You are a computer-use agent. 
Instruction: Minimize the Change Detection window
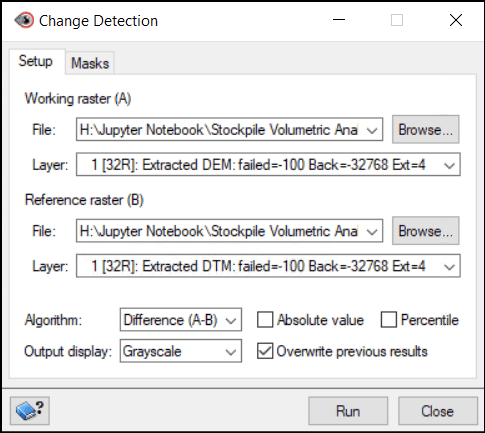339,20
